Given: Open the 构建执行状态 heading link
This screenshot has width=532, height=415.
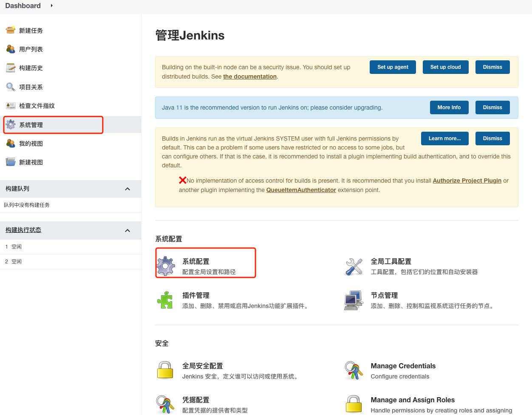Looking at the screenshot, I should click(x=23, y=230).
